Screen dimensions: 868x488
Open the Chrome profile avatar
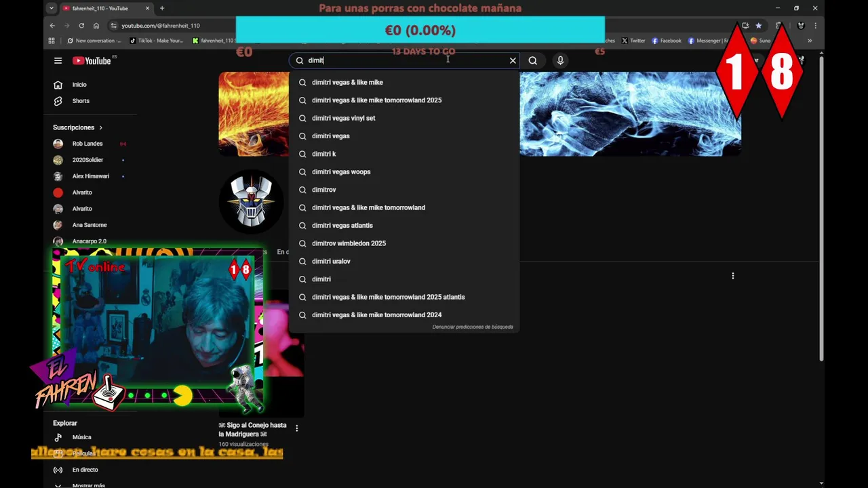coord(801,26)
